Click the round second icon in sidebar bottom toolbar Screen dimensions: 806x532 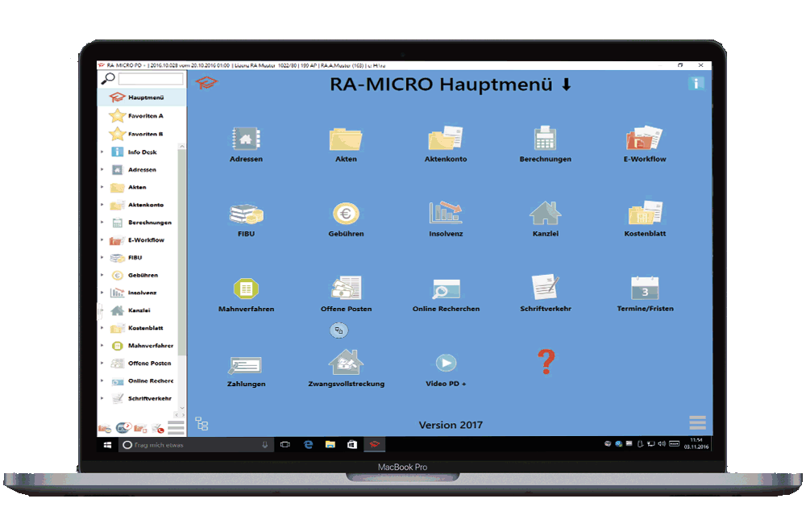click(123, 427)
